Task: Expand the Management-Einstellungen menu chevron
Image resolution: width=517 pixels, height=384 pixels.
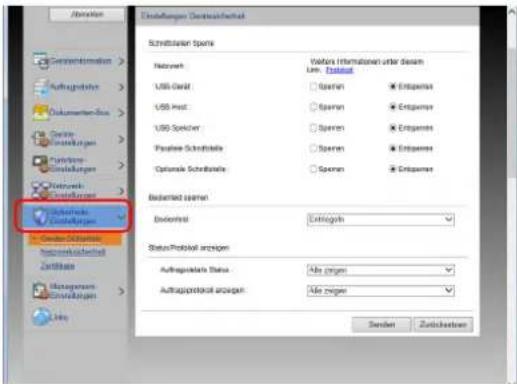Action: (121, 291)
